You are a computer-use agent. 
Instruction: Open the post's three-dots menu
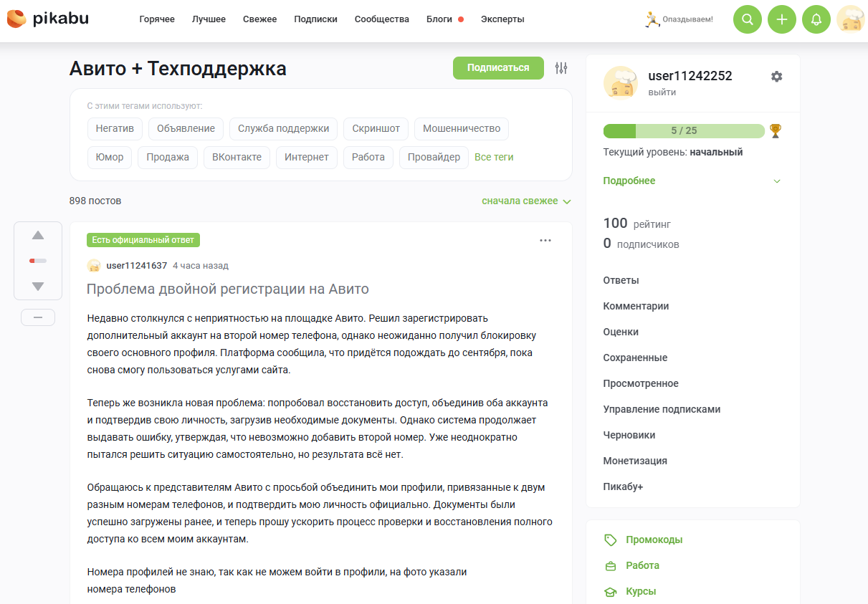[545, 241]
